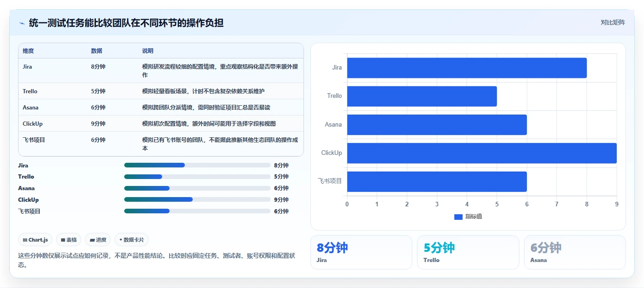Click the Chart.js chip

point(36,240)
